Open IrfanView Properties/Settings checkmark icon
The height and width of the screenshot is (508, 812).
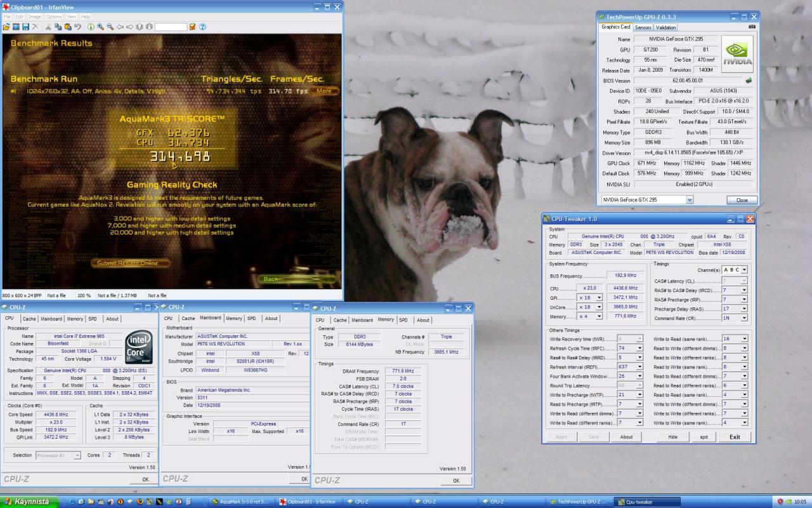[192, 27]
